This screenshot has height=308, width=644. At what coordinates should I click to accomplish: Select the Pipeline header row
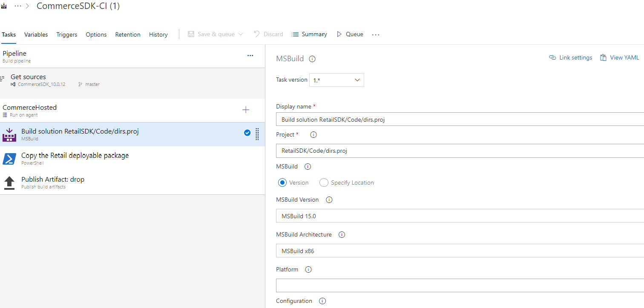132,56
